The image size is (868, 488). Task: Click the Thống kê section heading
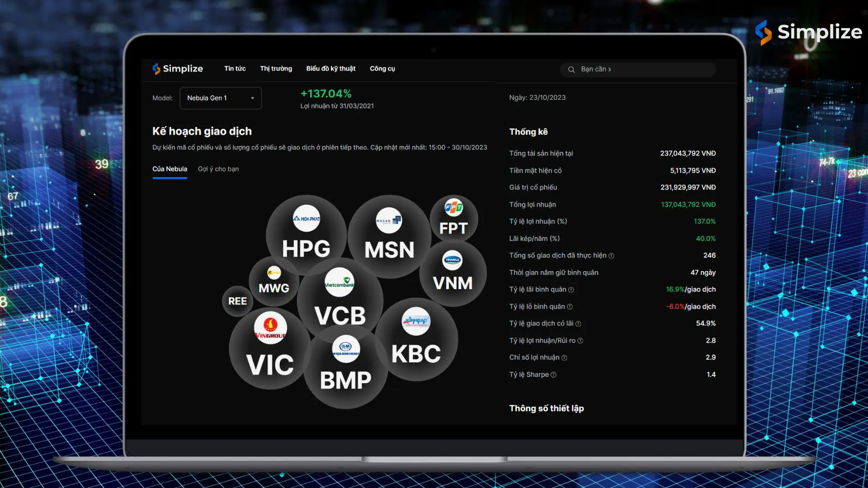pyautogui.click(x=528, y=132)
